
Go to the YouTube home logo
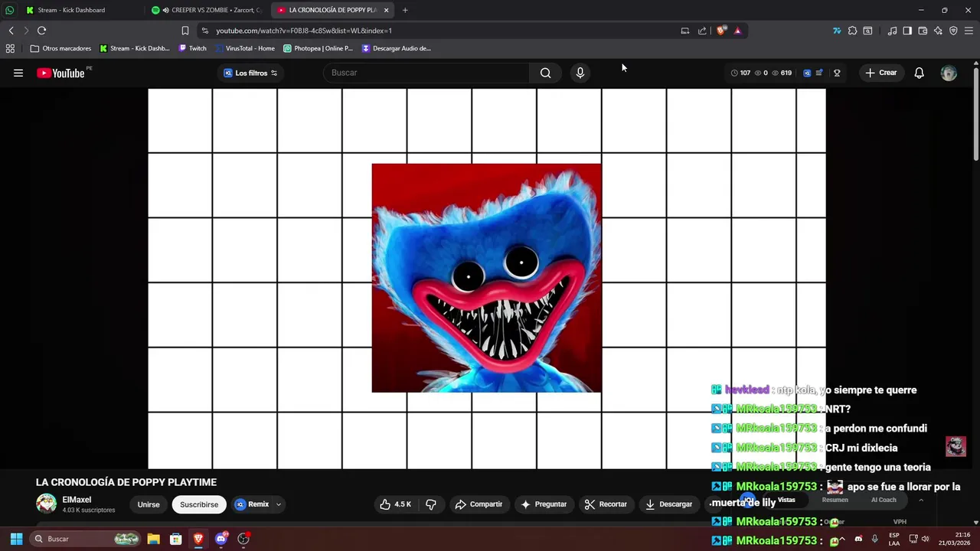(60, 73)
